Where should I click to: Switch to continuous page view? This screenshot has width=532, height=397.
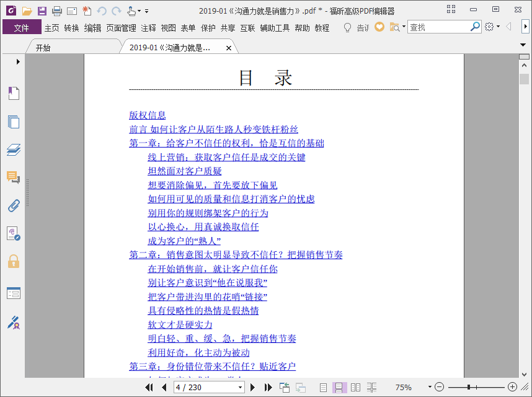[x=339, y=387]
